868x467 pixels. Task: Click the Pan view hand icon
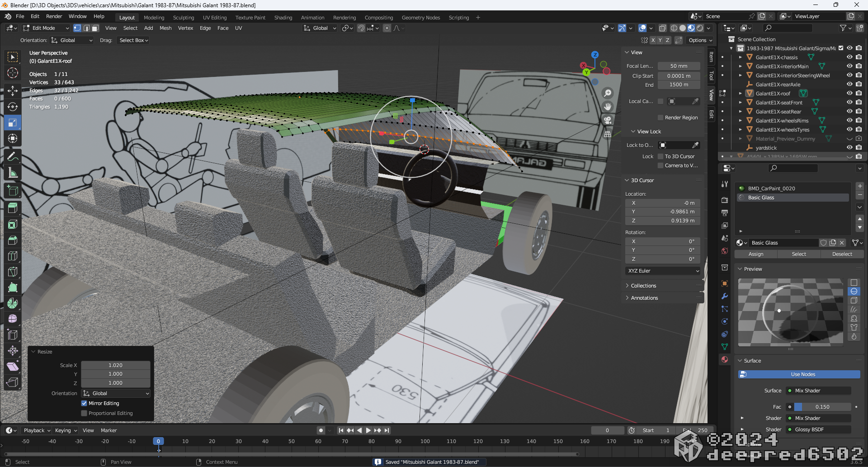point(608,107)
